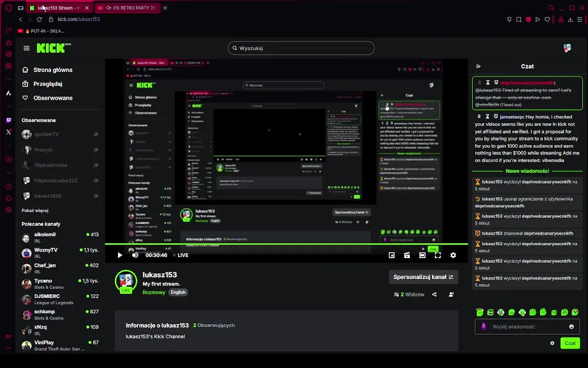Collapse the chat panel arrow icon
588x368 pixels.
[x=478, y=66]
